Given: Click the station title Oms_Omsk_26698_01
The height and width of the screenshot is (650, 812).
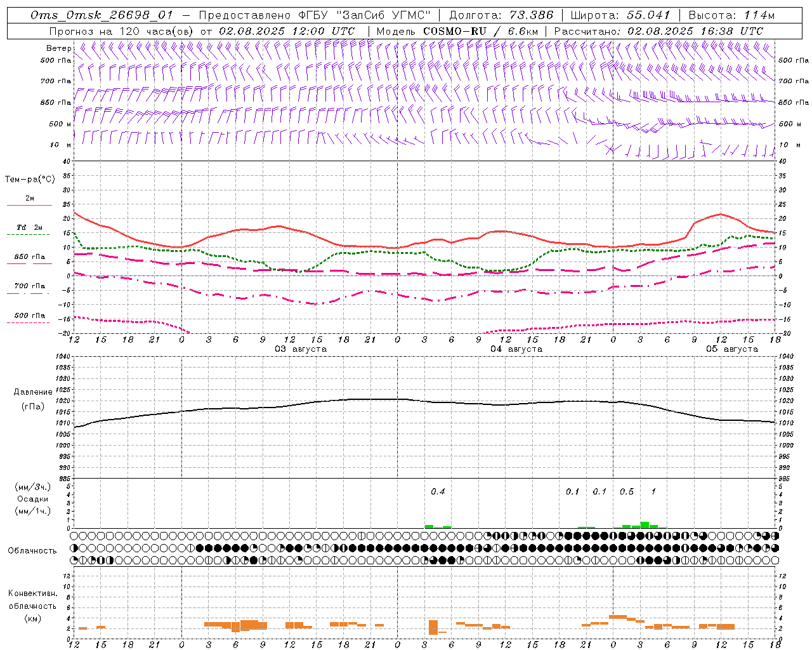Looking at the screenshot, I should pyautogui.click(x=101, y=15).
